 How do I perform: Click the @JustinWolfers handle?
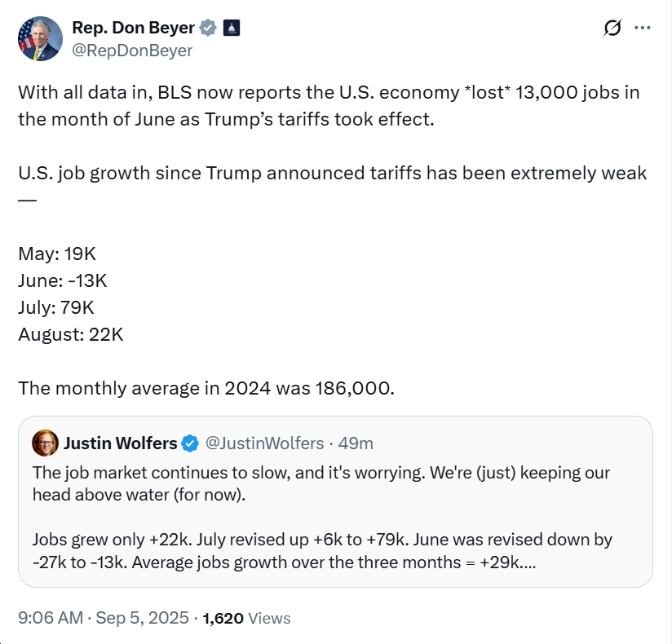(264, 443)
